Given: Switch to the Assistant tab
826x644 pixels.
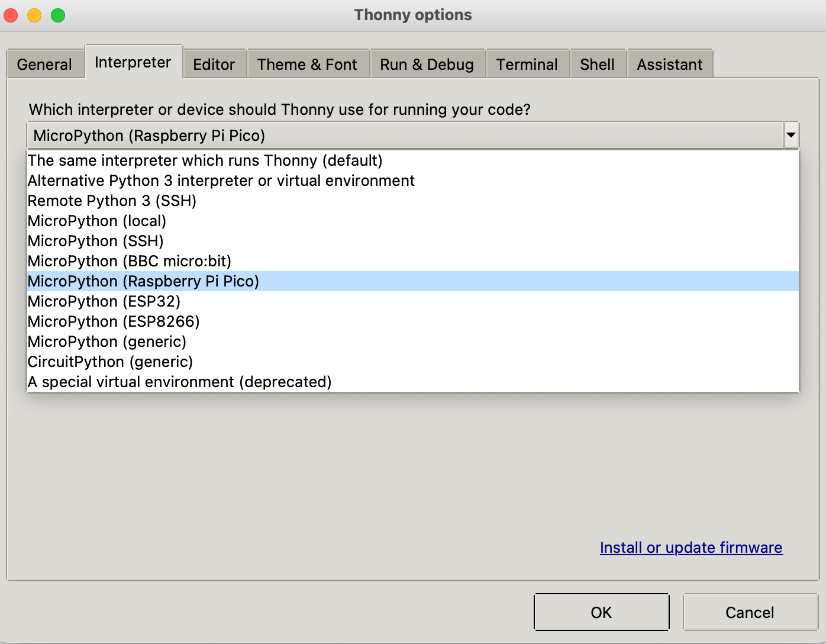Looking at the screenshot, I should (x=670, y=64).
